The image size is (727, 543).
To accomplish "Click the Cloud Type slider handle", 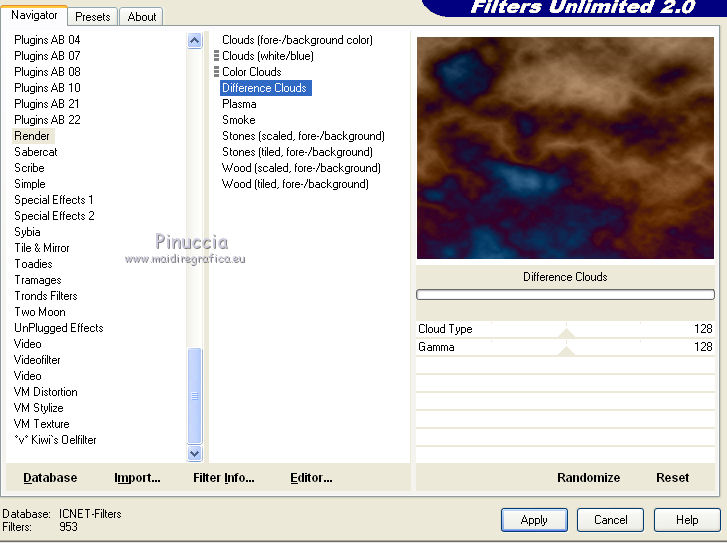I will [566, 333].
